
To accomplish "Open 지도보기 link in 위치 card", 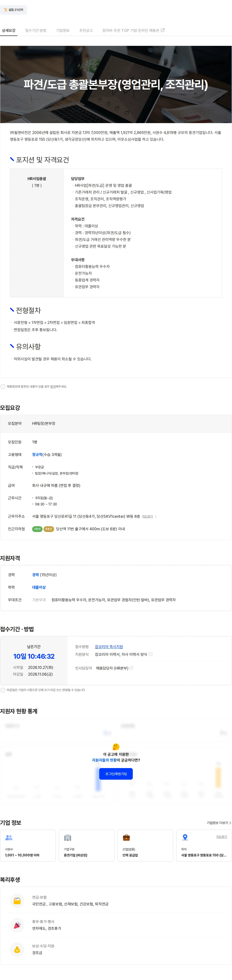I will click(x=222, y=837).
